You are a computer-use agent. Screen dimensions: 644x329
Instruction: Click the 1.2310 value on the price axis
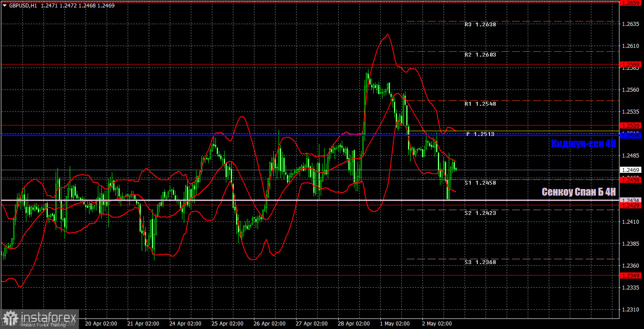point(631,310)
